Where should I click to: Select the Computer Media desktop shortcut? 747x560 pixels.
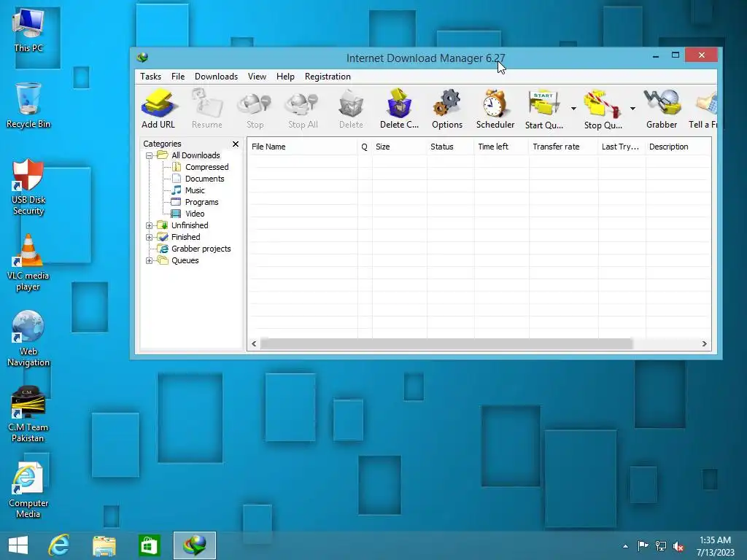click(x=28, y=491)
